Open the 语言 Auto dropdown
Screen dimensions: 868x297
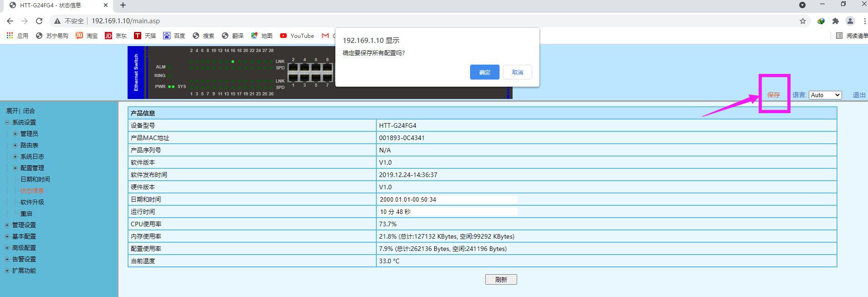[825, 95]
